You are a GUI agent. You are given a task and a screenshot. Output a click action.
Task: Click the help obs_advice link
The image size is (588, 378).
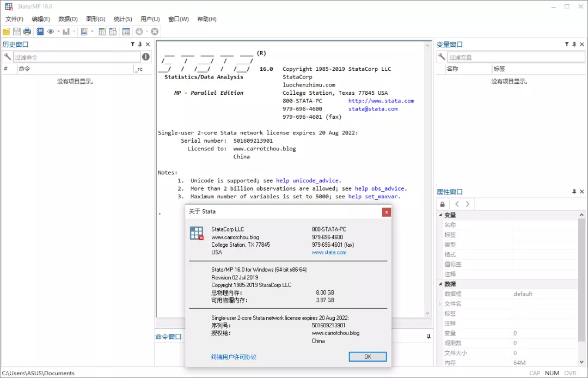tap(379, 188)
